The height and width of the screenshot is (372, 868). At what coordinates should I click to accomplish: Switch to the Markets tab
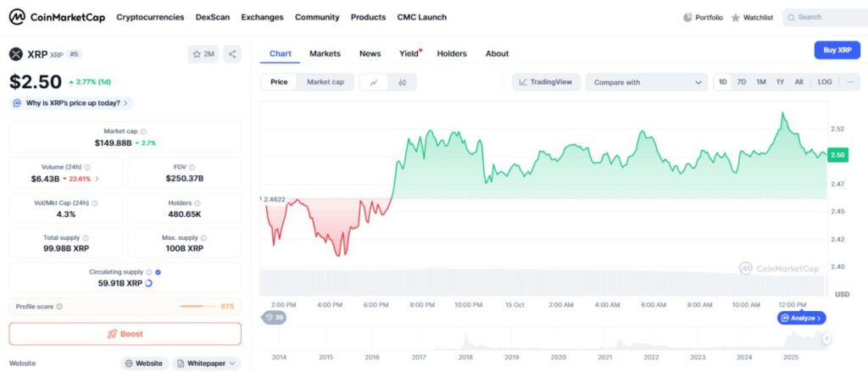click(x=325, y=53)
